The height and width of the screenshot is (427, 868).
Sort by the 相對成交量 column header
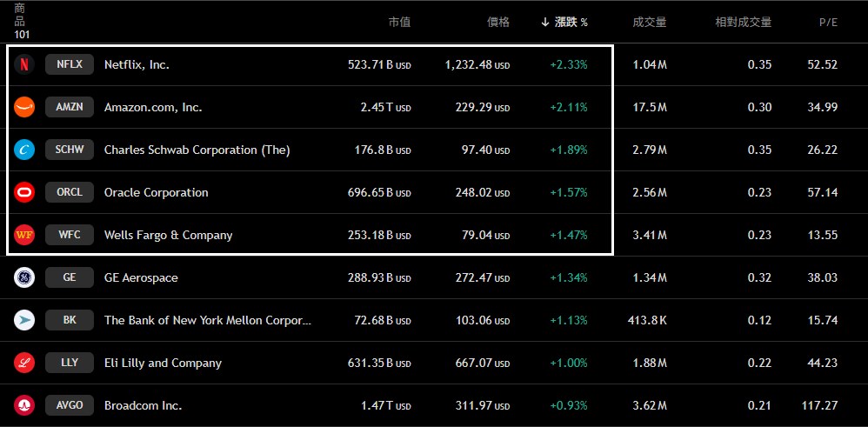[x=743, y=23]
